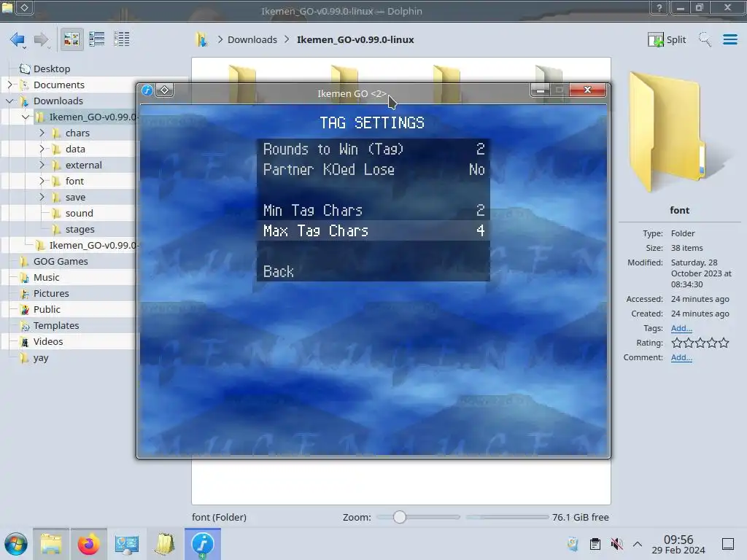The height and width of the screenshot is (560, 747).
Task: Open Dolphin file manager from taskbar
Action: click(51, 544)
